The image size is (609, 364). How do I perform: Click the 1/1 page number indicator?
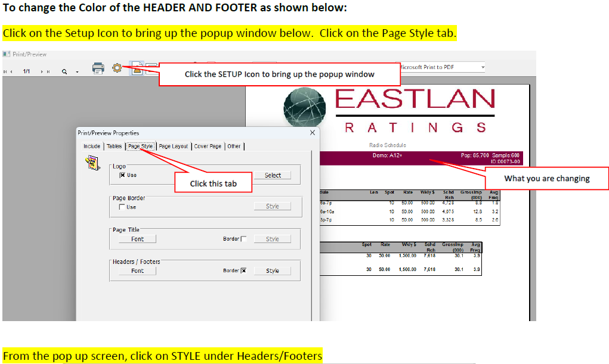[26, 71]
